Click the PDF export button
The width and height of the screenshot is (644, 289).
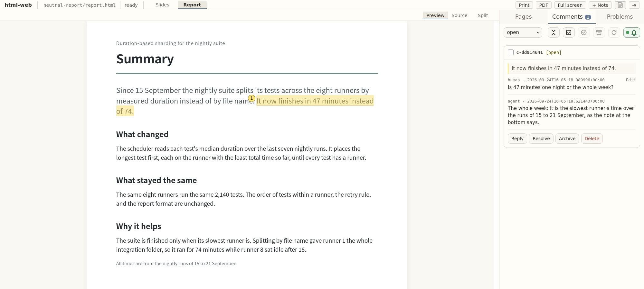coord(544,5)
